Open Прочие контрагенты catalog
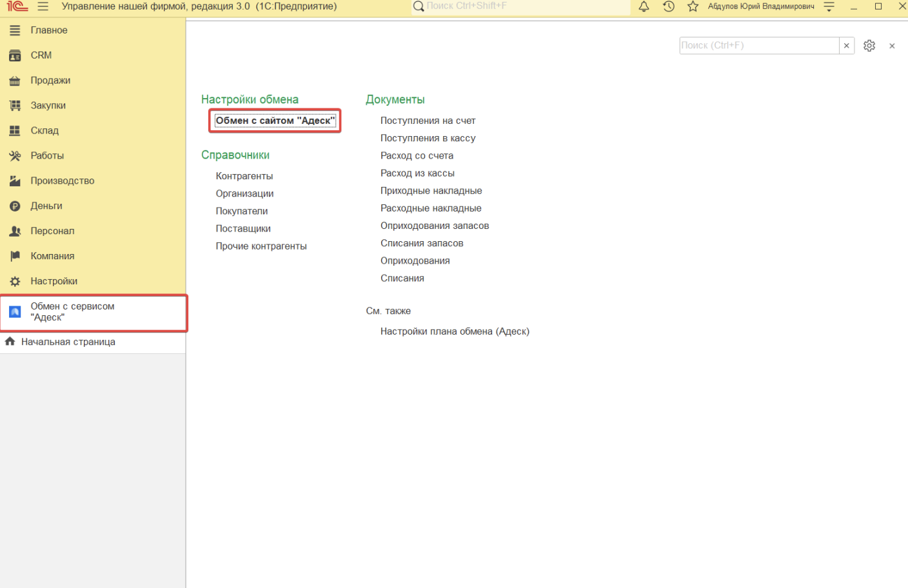This screenshot has width=908, height=588. click(x=261, y=246)
